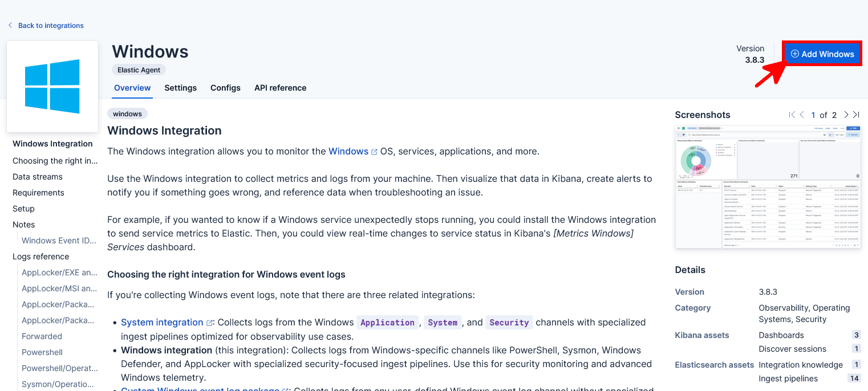Jump to first screenshot page
Screen dimensions: 868x391
coord(792,115)
